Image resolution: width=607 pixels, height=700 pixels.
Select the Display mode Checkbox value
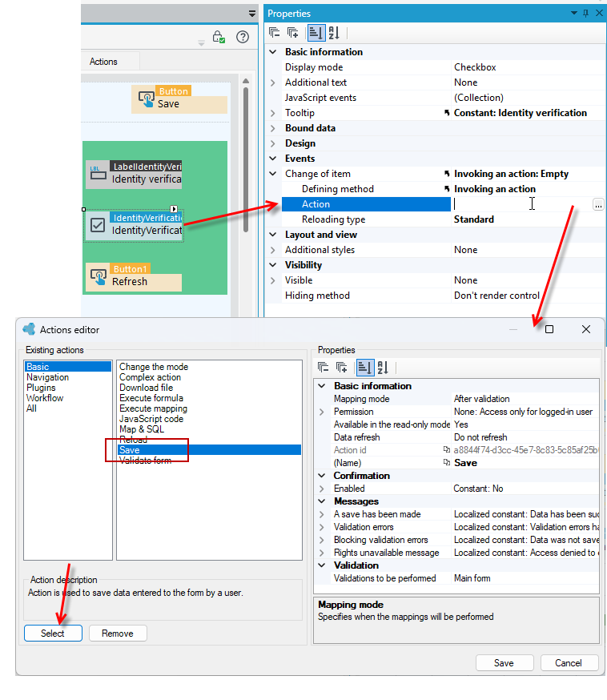pyautogui.click(x=475, y=67)
